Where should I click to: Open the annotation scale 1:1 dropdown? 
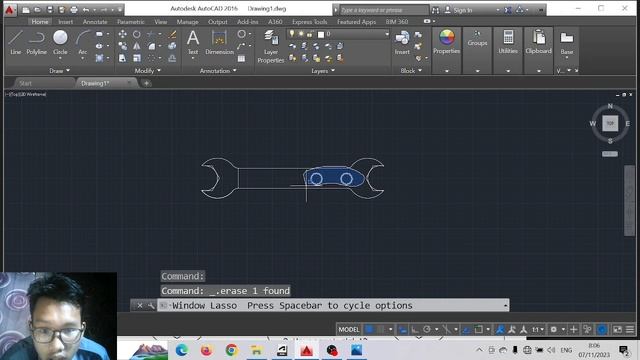click(x=537, y=329)
